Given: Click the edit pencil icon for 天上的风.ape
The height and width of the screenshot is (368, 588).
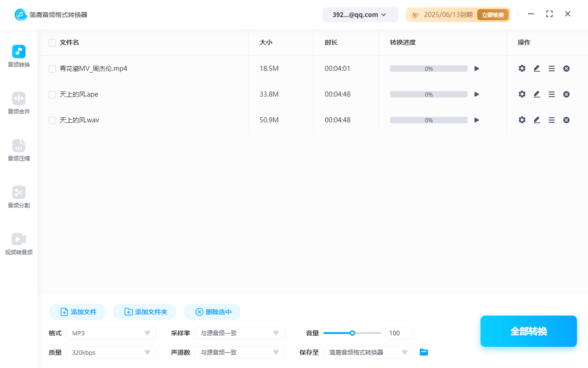Looking at the screenshot, I should click(x=537, y=94).
